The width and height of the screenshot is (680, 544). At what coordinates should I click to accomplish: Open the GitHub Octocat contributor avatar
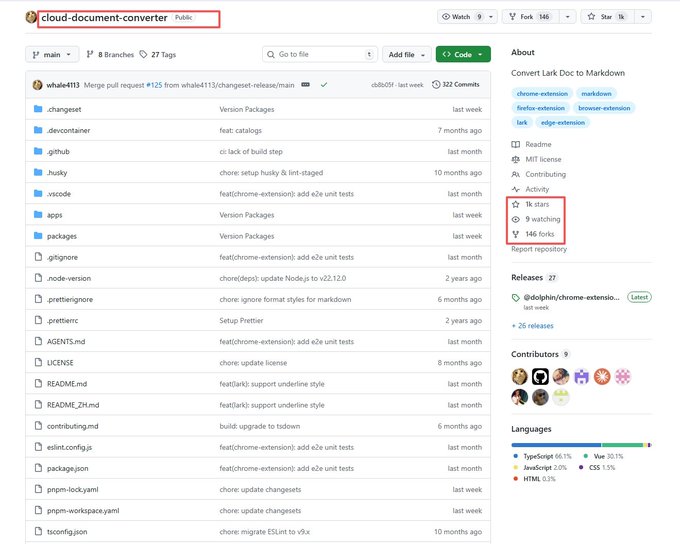(540, 377)
